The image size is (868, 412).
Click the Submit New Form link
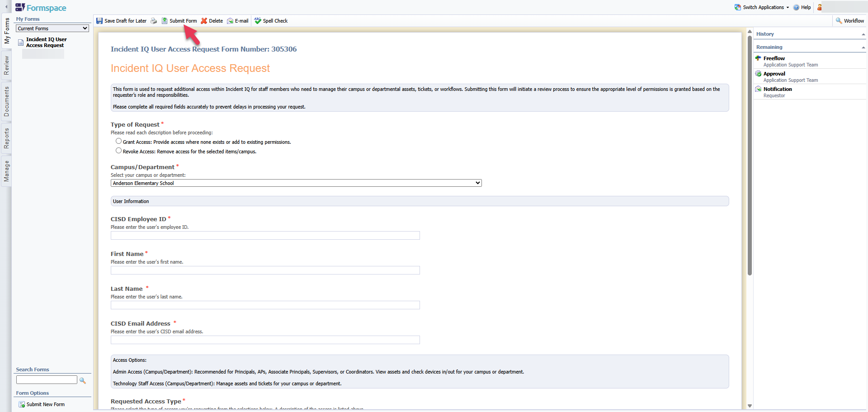[x=45, y=404]
